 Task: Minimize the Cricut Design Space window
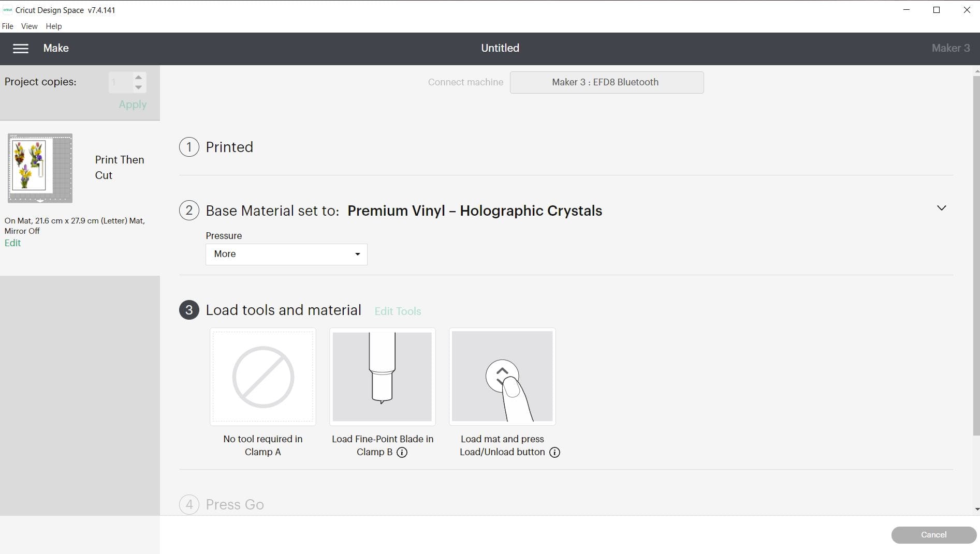tap(906, 10)
